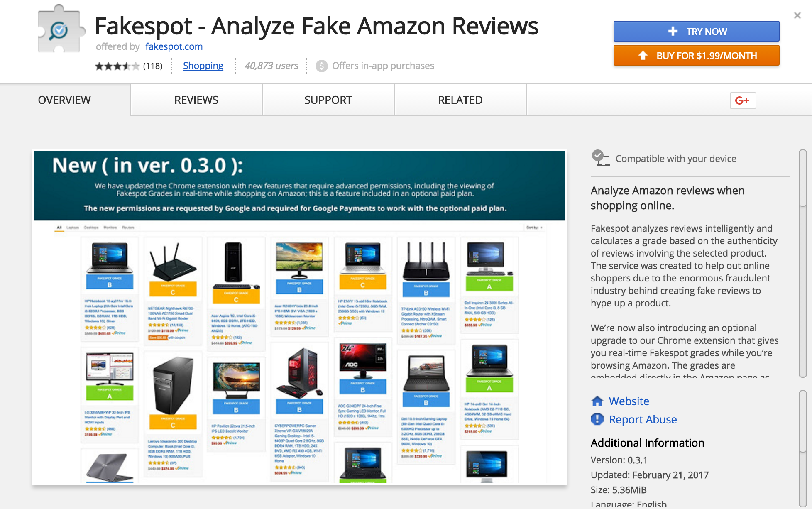
Task: Click the Fakespot puzzle-piece extension icon
Action: pos(61,29)
